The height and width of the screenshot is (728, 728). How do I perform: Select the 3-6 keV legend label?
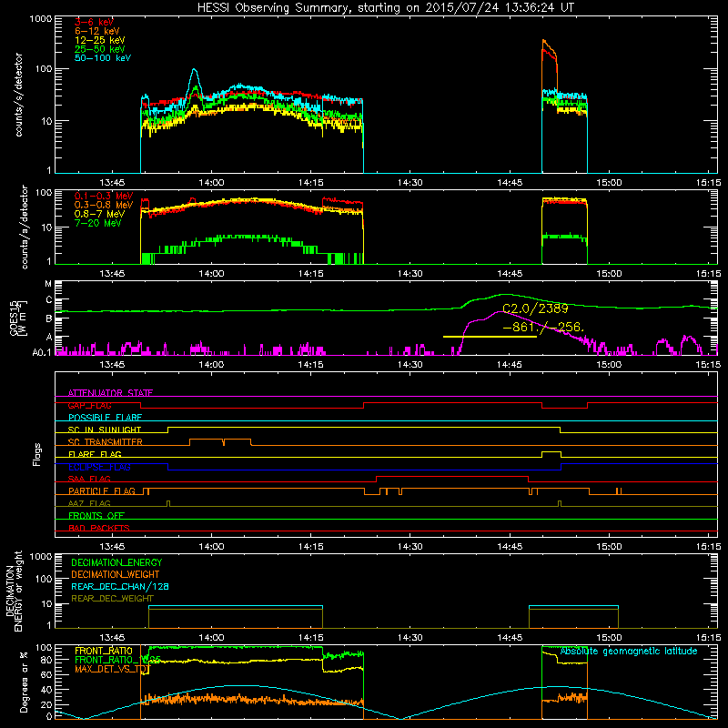(x=95, y=22)
